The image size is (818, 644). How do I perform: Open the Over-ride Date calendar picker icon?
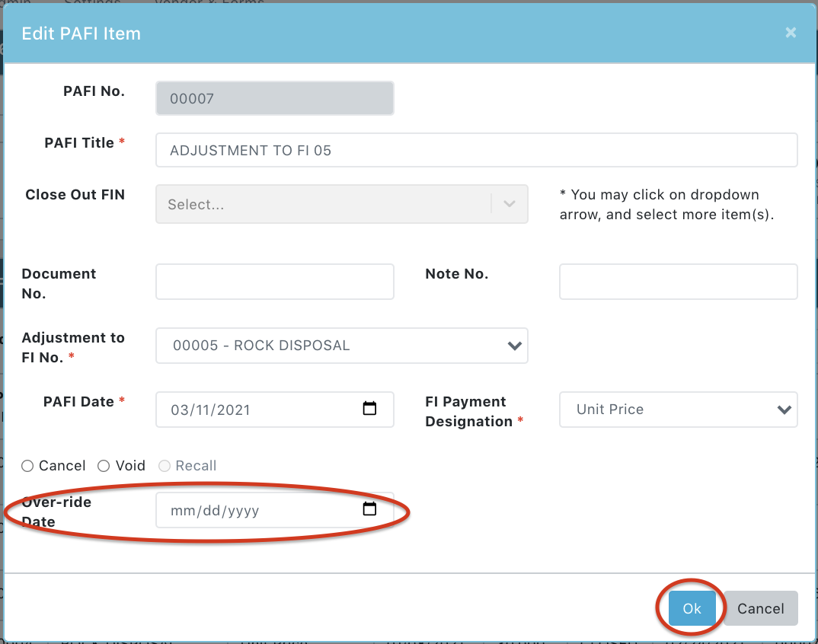coord(369,509)
